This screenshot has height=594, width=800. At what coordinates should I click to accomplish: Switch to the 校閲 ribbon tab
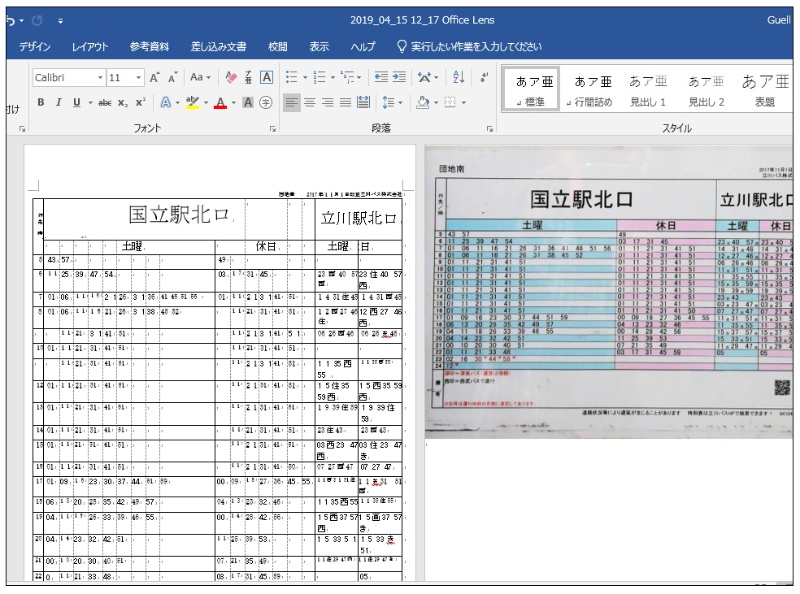tap(279, 45)
